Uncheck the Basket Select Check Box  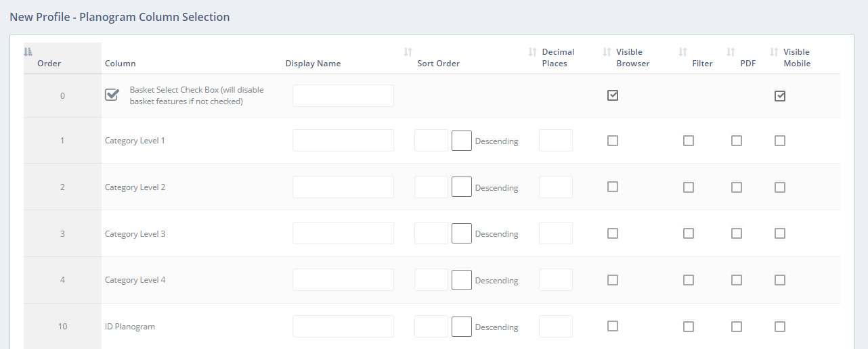[x=112, y=95]
